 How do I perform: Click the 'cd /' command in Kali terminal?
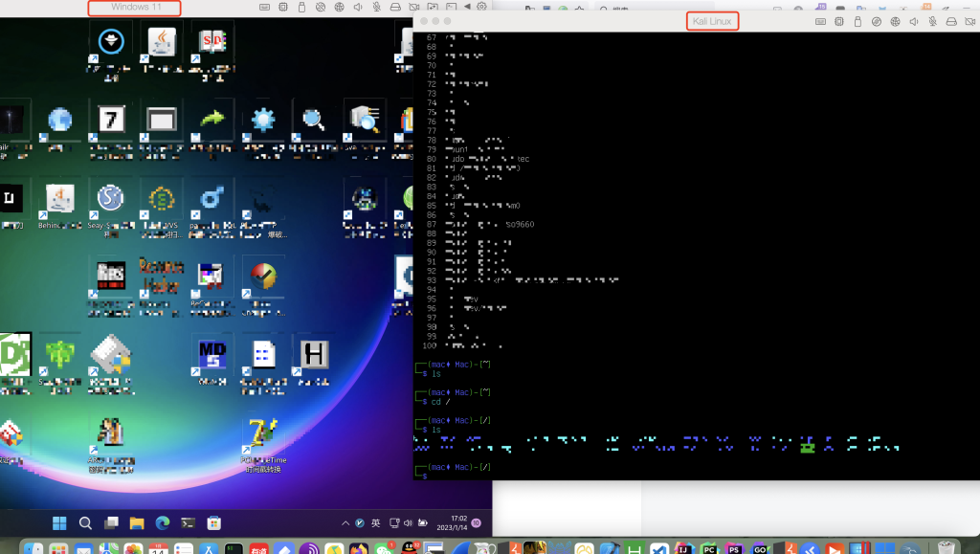coord(440,402)
